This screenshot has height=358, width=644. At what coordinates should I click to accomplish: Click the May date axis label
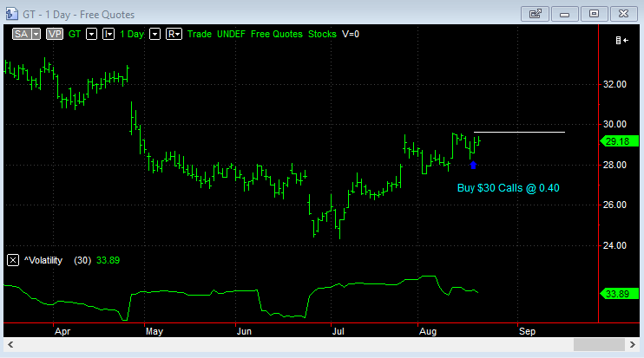(154, 331)
